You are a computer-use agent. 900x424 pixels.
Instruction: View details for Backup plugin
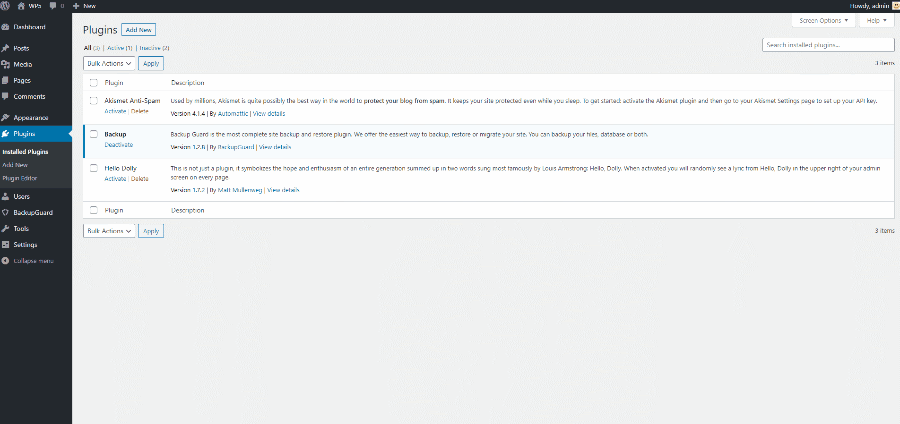(x=275, y=147)
